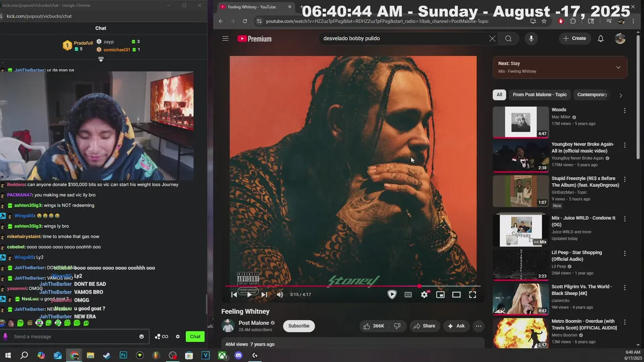Play the Feeling Whitney video
This screenshot has width=644, height=362.
pos(249,295)
